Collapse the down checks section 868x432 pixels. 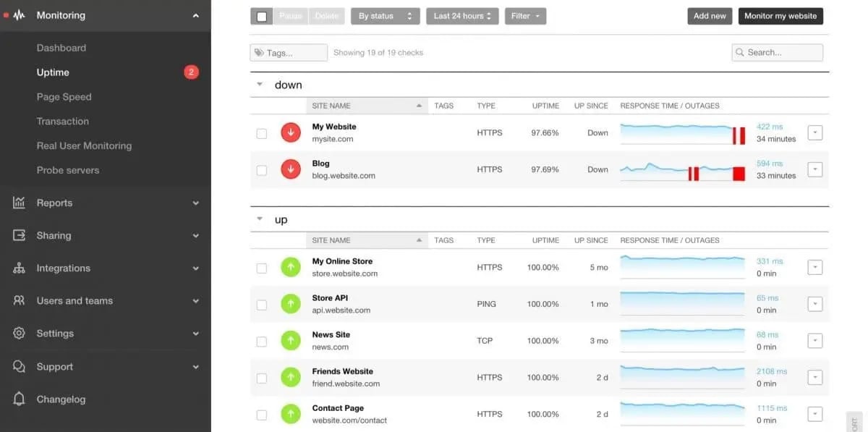click(260, 84)
